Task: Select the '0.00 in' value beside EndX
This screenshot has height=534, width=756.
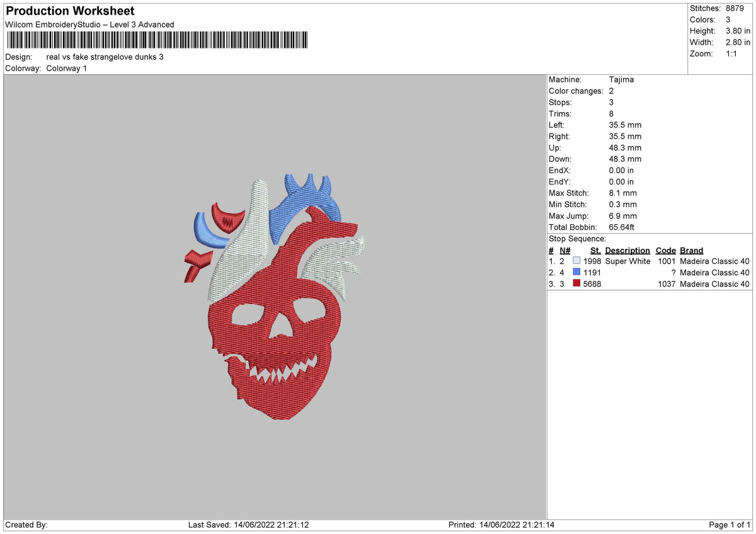Action: coord(622,170)
